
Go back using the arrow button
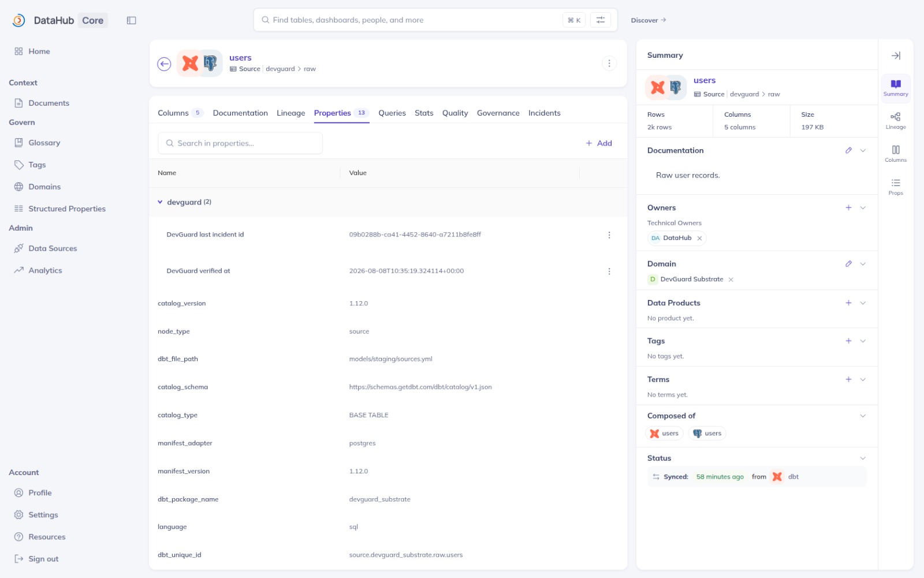point(164,64)
